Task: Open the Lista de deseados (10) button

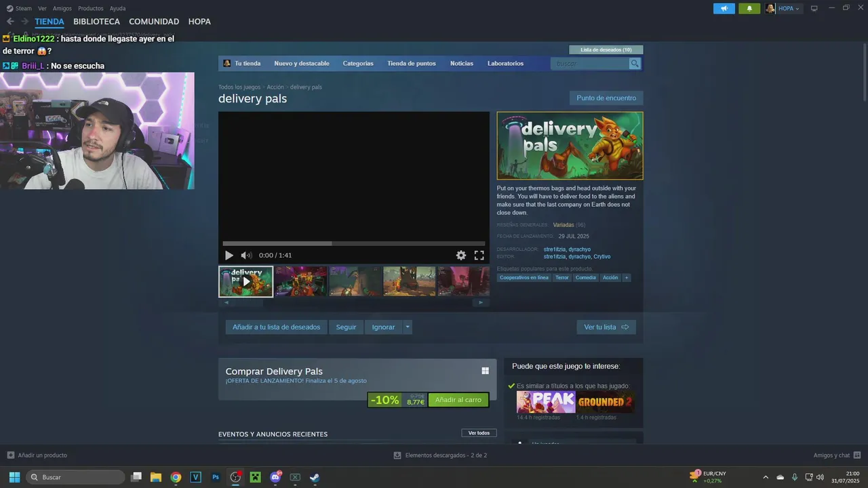Action: 606,49
